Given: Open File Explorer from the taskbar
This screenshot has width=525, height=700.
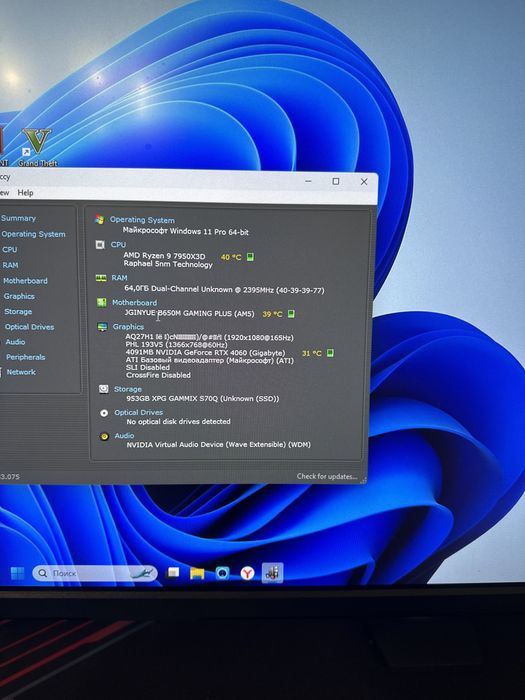Looking at the screenshot, I should 197,573.
